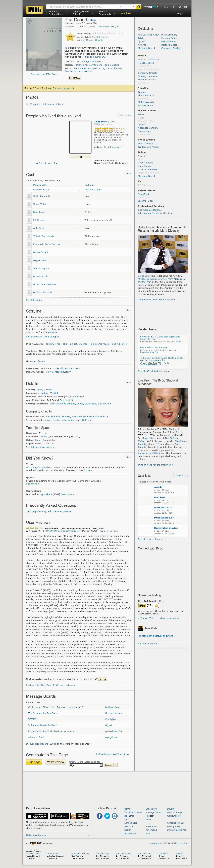Play the Spike Lee video
214x868 pixels.
[163, 254]
